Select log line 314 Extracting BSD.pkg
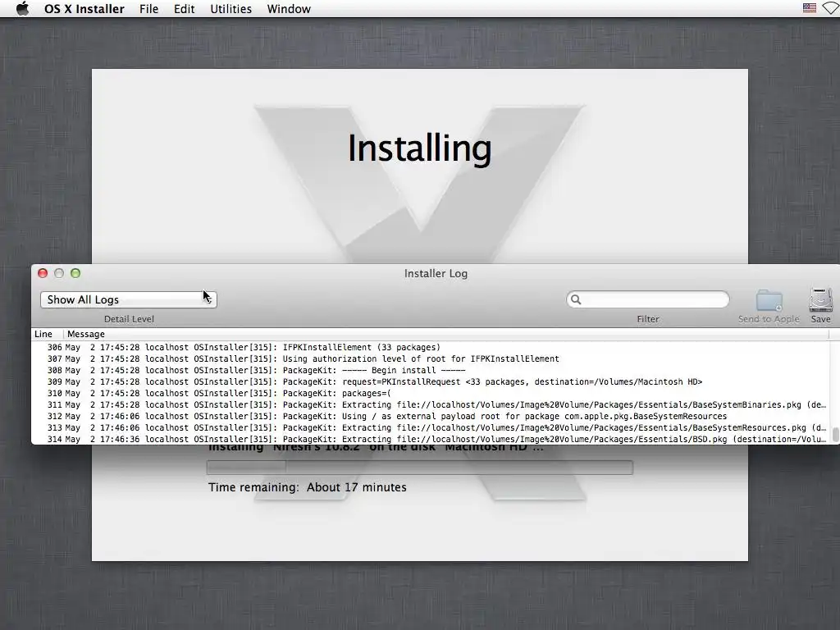This screenshot has width=840, height=630. [431, 440]
